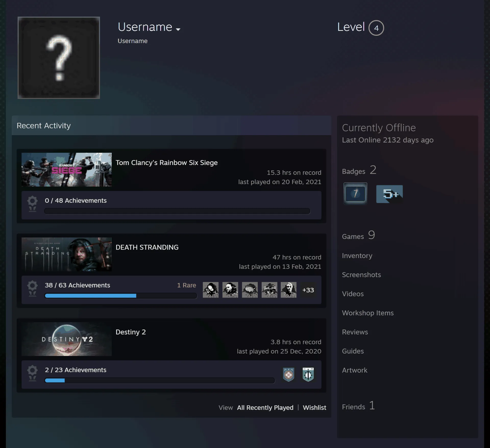This screenshot has height=448, width=490.
Task: Open the Artwork link
Action: (354, 370)
